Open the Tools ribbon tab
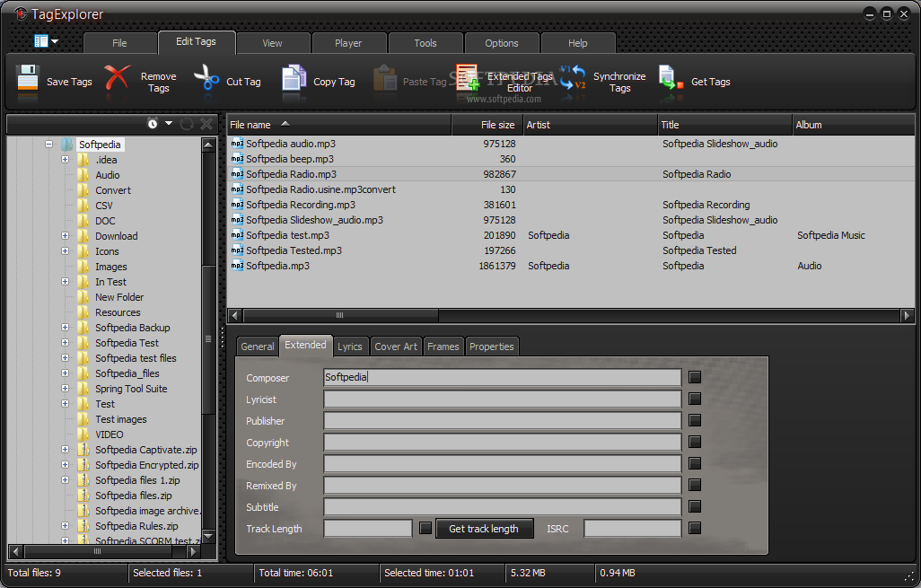 (425, 43)
